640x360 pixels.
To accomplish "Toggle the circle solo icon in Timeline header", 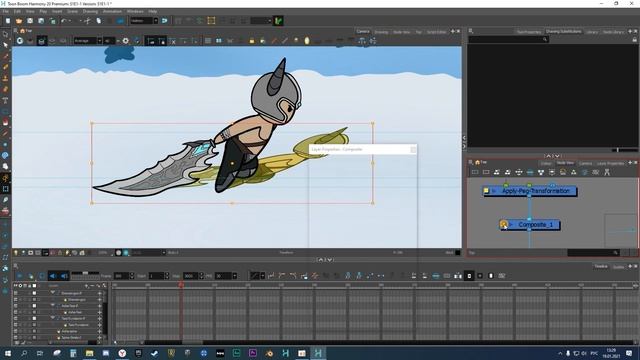I will click(x=20, y=286).
